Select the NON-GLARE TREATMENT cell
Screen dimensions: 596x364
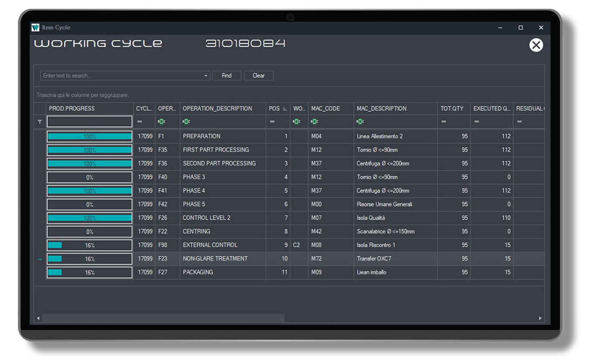(223, 259)
